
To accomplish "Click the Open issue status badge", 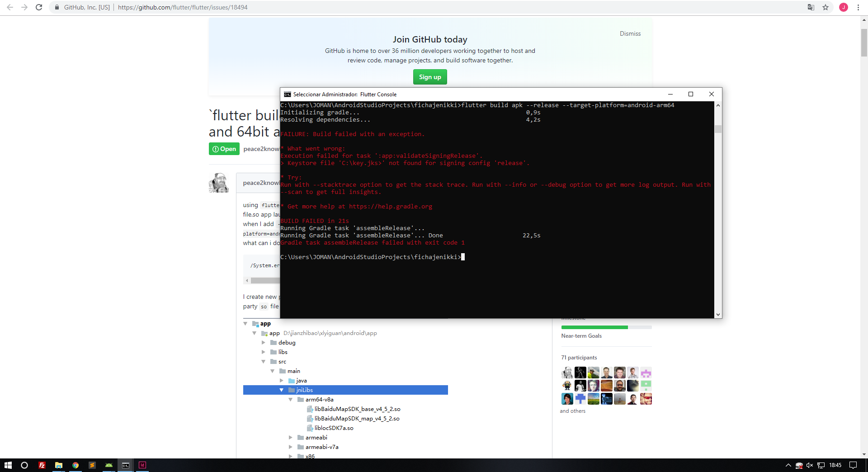I will [224, 149].
